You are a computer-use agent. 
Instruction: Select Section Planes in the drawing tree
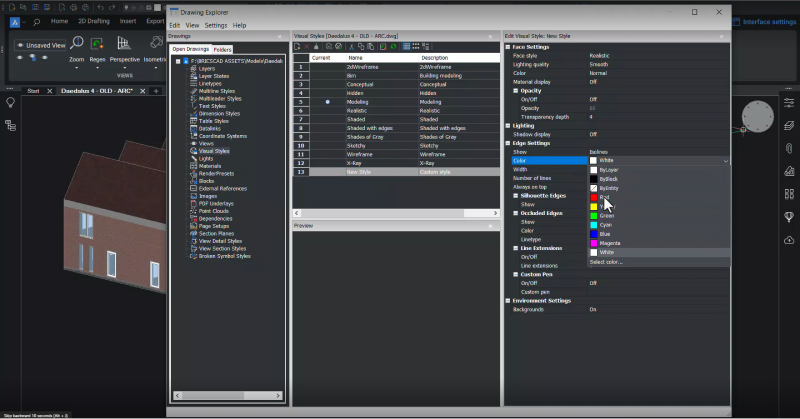click(216, 233)
